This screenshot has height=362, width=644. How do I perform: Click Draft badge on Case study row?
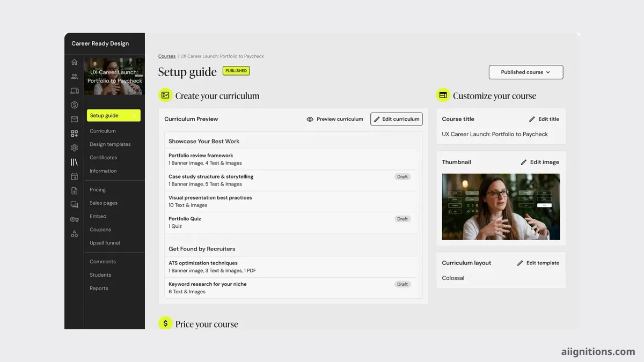pyautogui.click(x=402, y=176)
